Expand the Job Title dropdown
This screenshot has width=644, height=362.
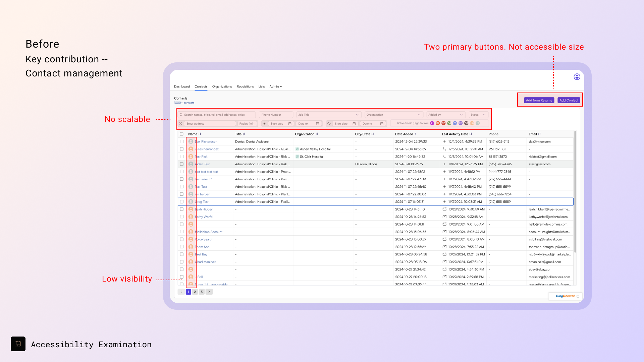[x=357, y=115]
